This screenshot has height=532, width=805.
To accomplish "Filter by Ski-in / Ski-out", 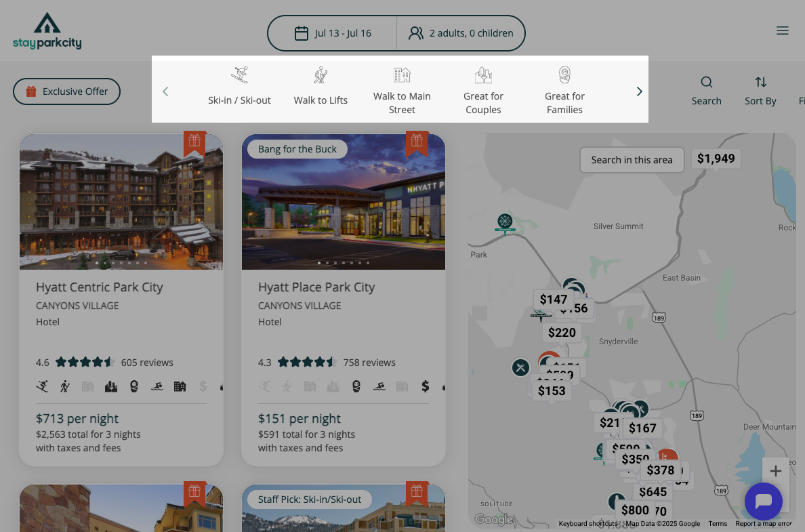I will [x=239, y=86].
